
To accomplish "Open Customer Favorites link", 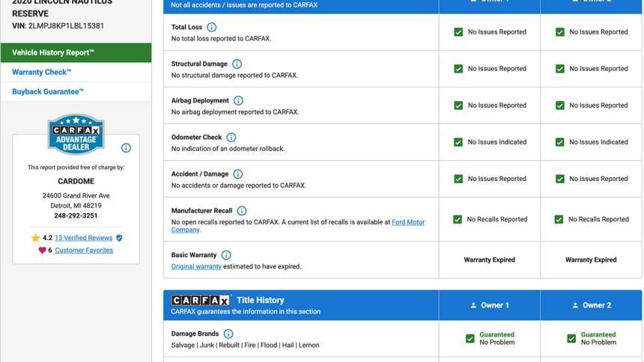I will coord(84,250).
